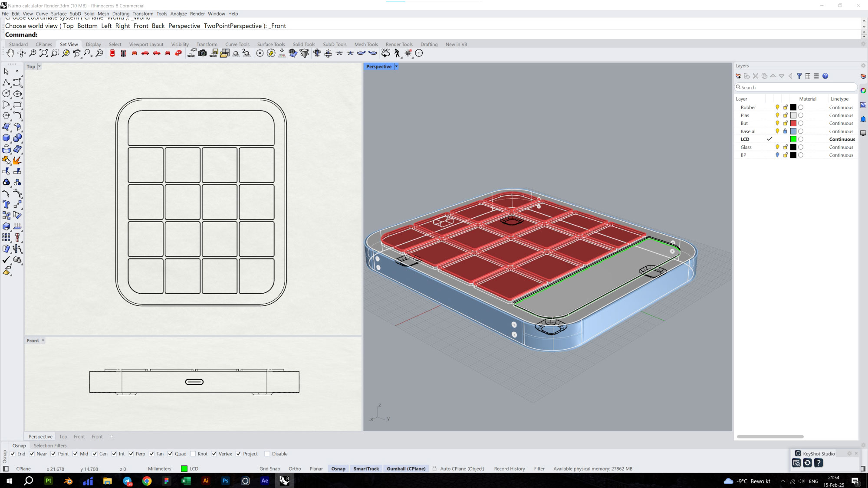Change the LCD layer green color swatch

[793, 139]
